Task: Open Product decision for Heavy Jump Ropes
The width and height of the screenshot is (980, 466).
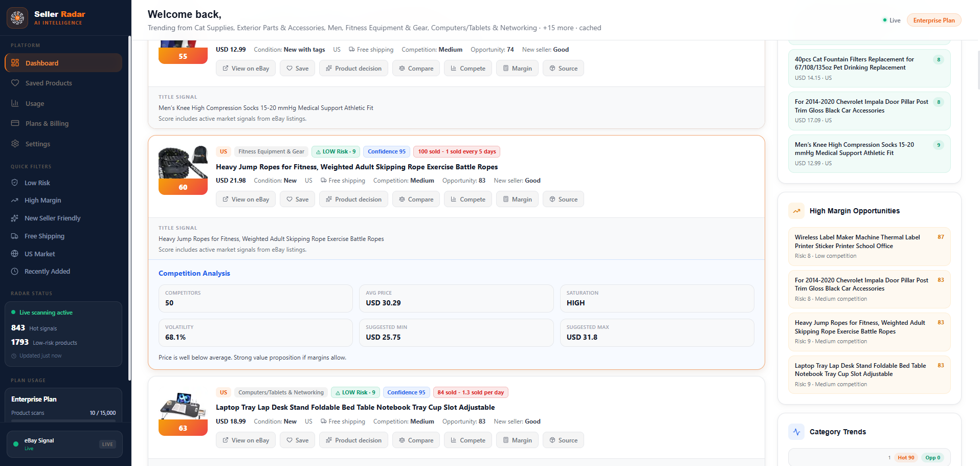Action: (x=353, y=199)
